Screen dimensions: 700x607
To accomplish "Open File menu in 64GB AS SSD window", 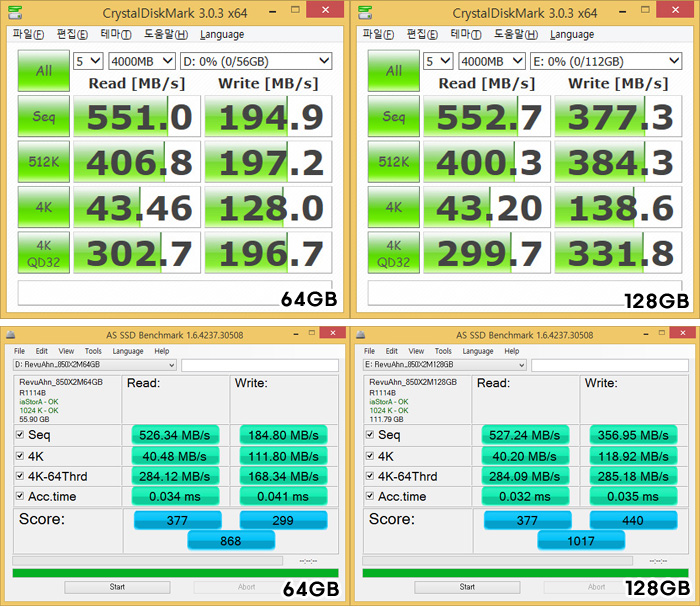I will 19,351.
